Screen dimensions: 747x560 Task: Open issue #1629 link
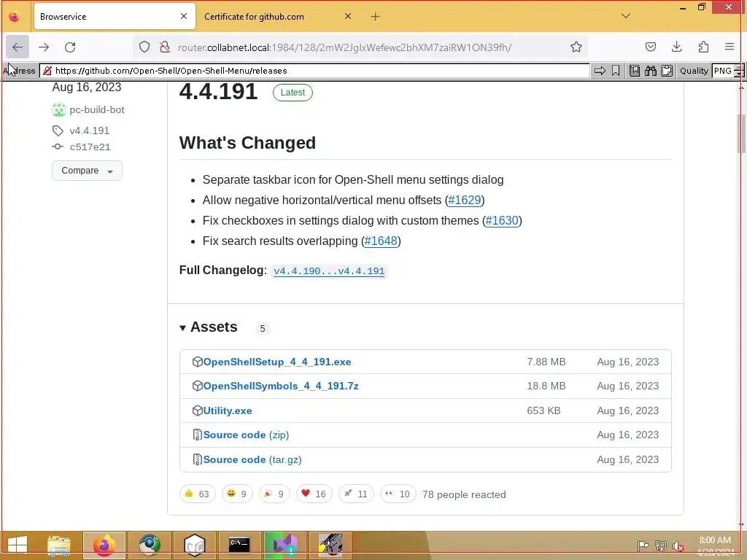(x=465, y=200)
